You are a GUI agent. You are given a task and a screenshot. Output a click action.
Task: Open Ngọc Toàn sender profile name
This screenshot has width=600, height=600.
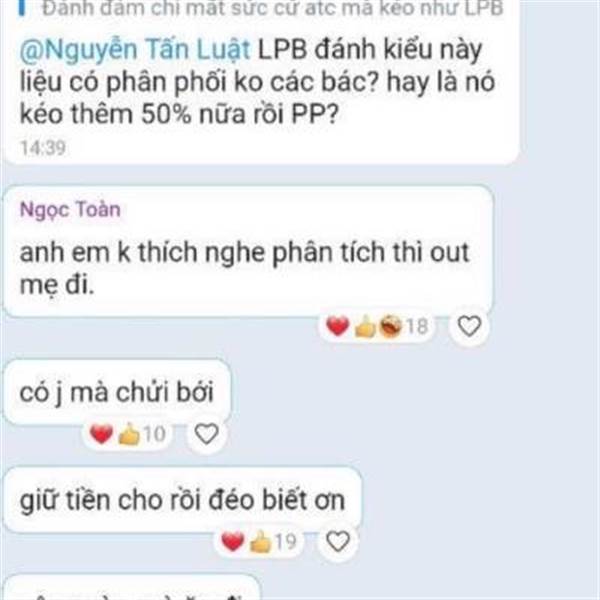tap(70, 210)
